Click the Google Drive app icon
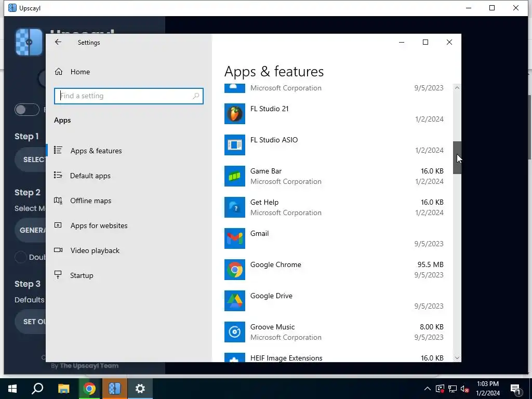 [x=234, y=301]
